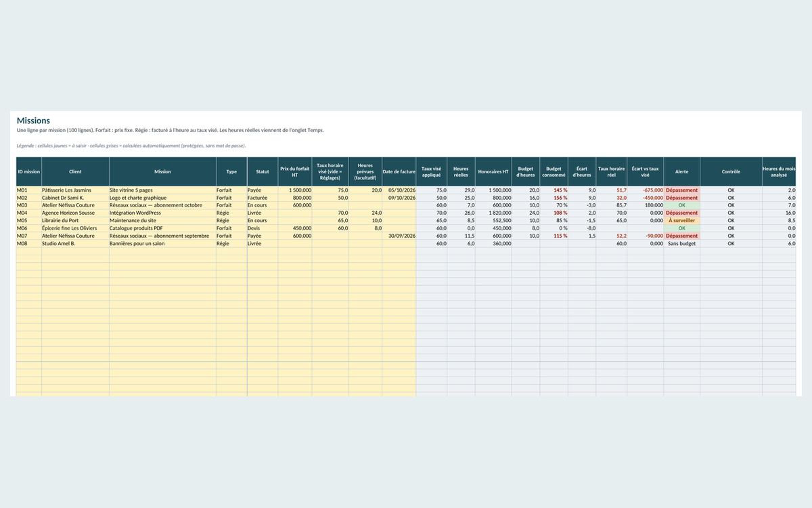Click the 'Statut' column header
The height and width of the screenshot is (508, 812).
tap(263, 172)
